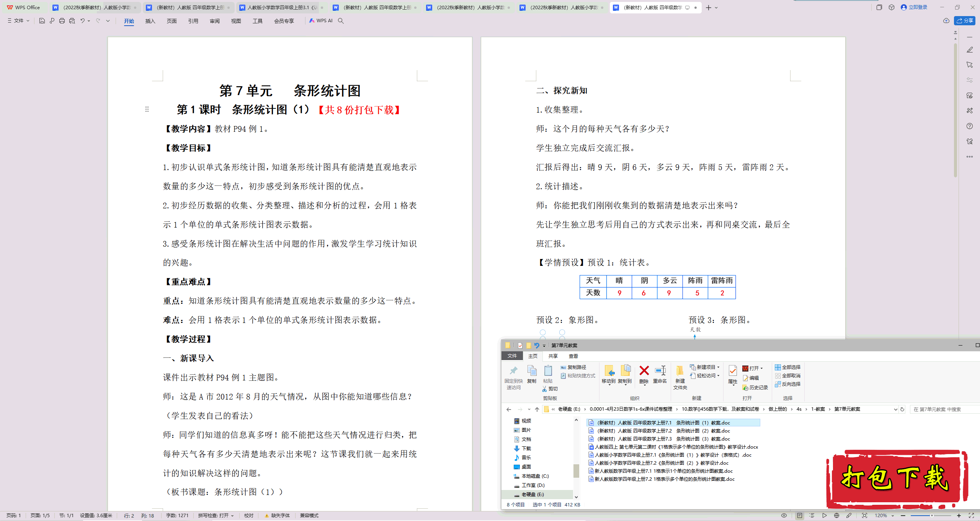
Task: Click the zoom out minus button
Action: point(903,516)
